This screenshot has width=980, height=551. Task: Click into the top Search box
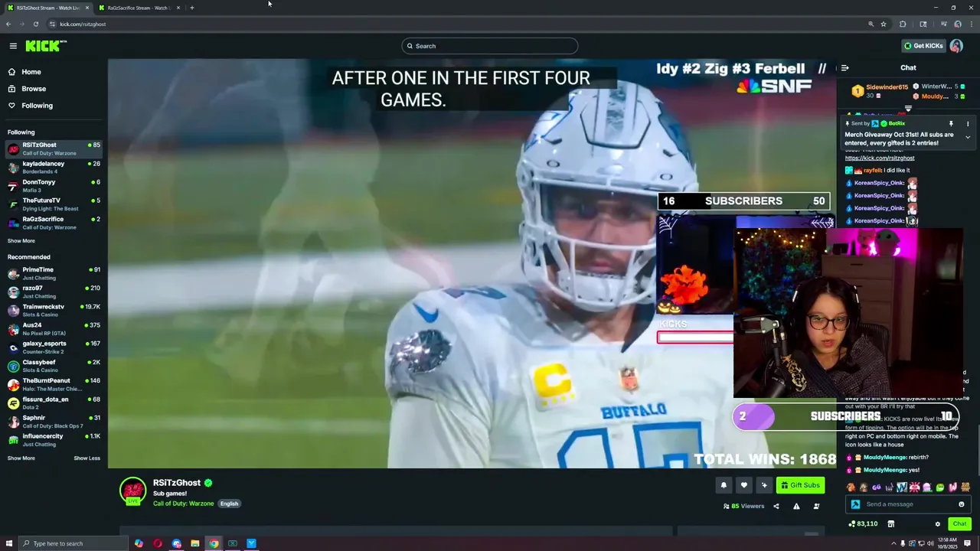point(489,46)
